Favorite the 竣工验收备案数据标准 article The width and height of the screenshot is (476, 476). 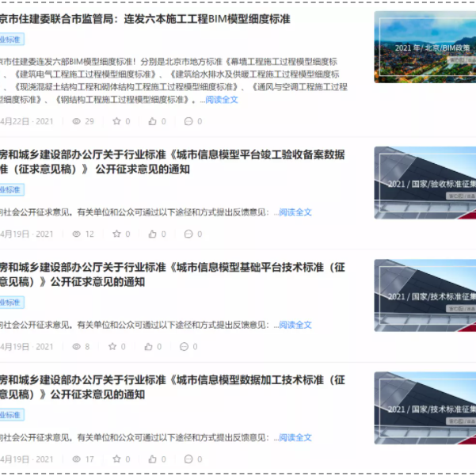click(117, 234)
